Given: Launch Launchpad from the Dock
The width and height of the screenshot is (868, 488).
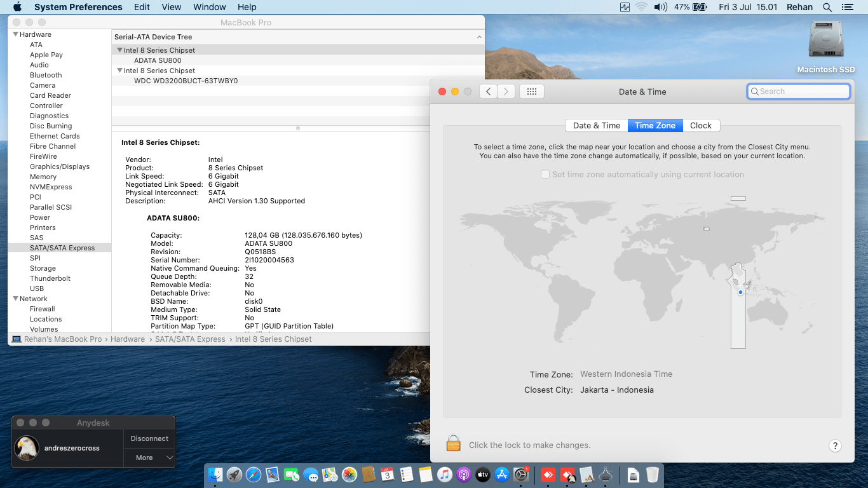Looking at the screenshot, I should (x=234, y=474).
